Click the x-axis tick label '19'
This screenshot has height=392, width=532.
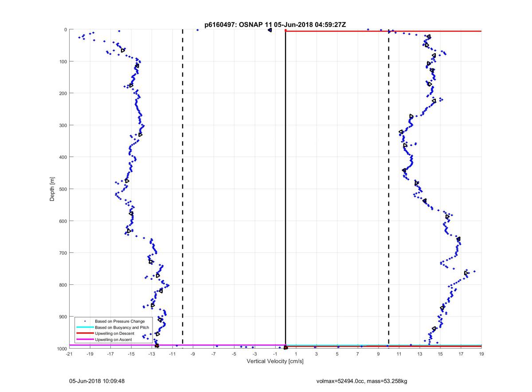pos(481,354)
